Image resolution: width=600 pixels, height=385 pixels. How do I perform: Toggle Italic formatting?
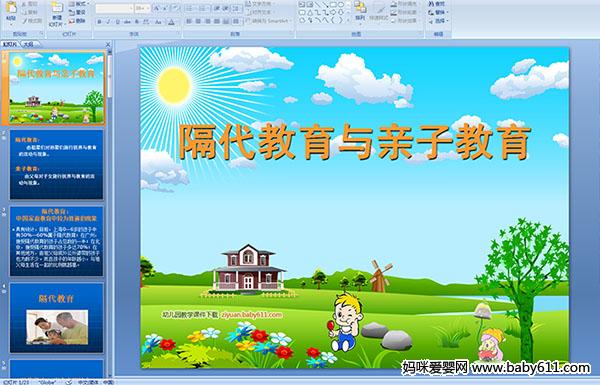(x=109, y=22)
